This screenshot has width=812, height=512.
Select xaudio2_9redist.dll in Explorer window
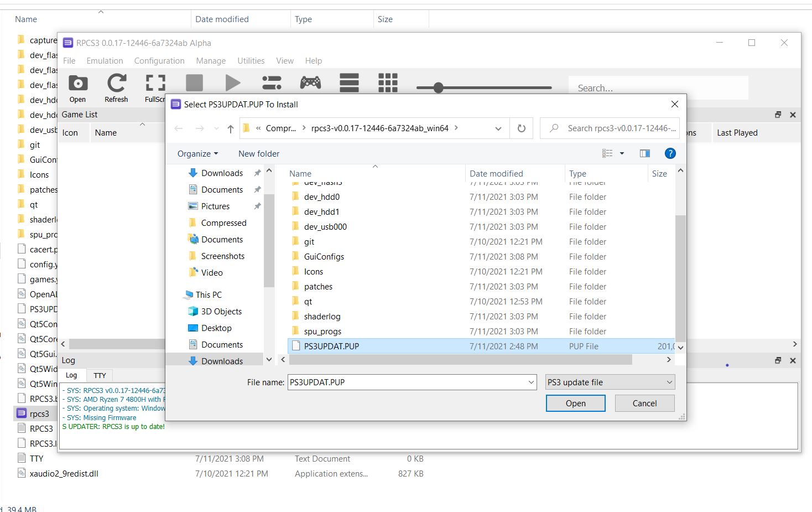64,473
